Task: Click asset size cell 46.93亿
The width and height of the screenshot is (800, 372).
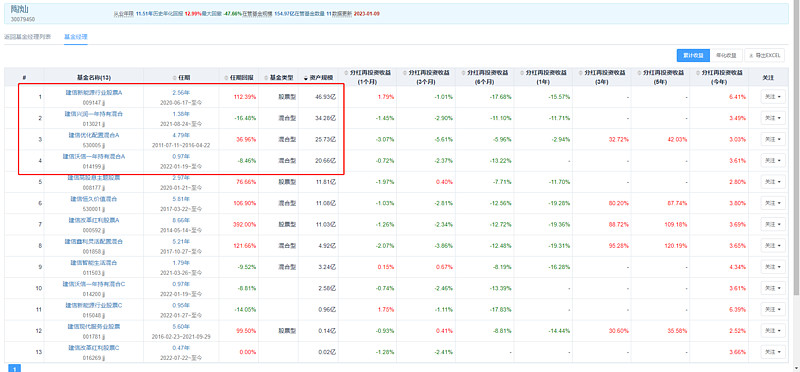Action: coord(326,97)
